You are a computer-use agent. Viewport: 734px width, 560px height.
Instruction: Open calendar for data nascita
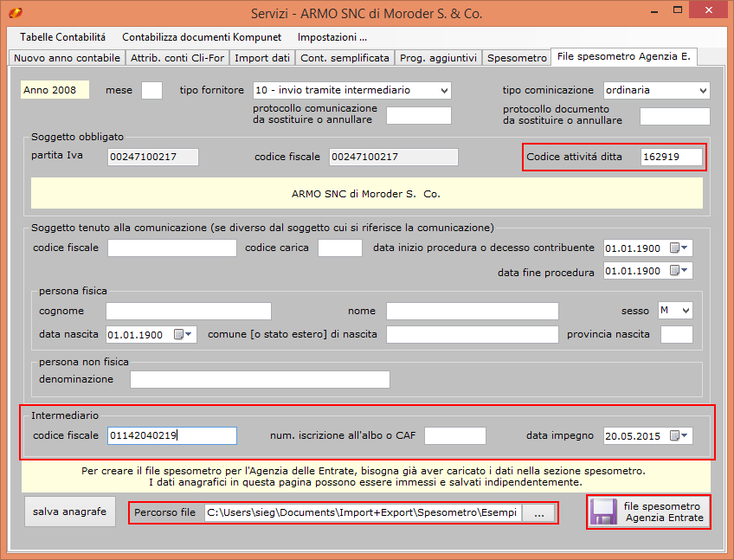pyautogui.click(x=185, y=334)
